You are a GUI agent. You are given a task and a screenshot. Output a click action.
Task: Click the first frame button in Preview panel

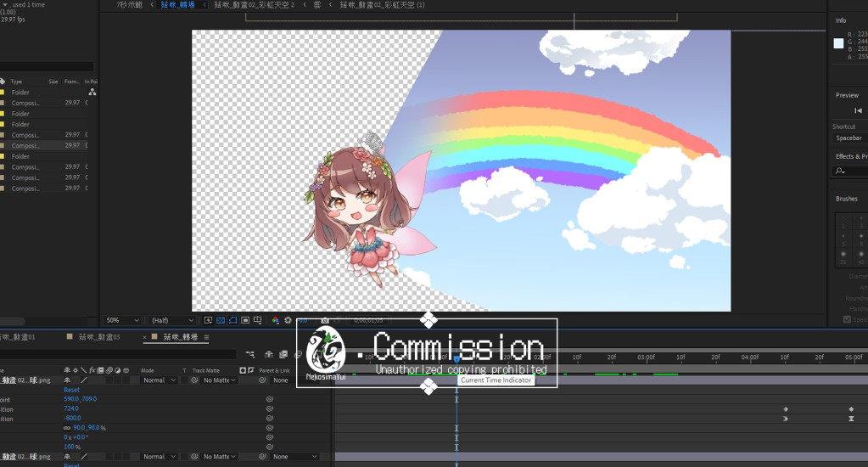[858, 110]
